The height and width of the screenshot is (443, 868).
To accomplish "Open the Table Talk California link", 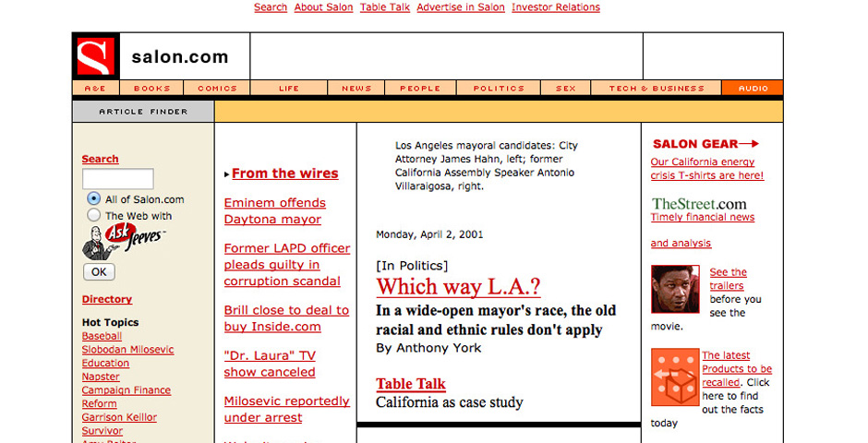I will (x=411, y=384).
